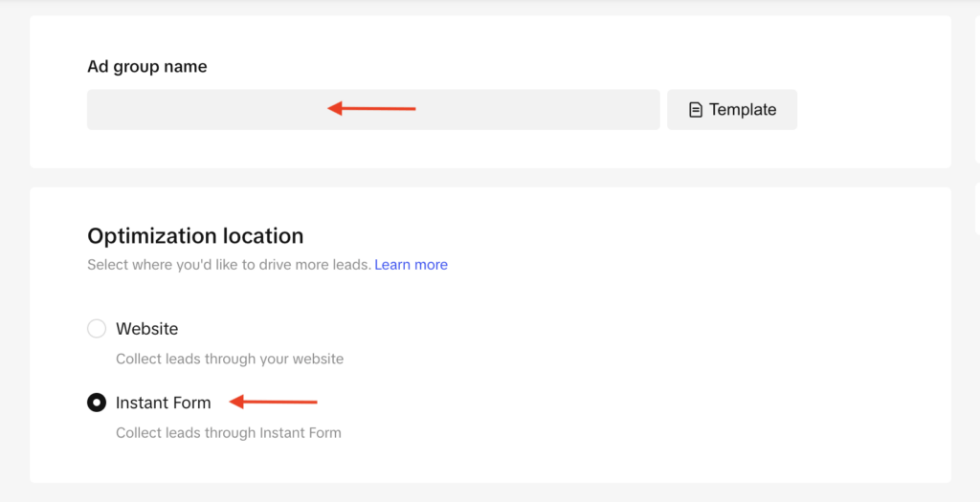
Task: Click the Ad group name label
Action: (146, 67)
